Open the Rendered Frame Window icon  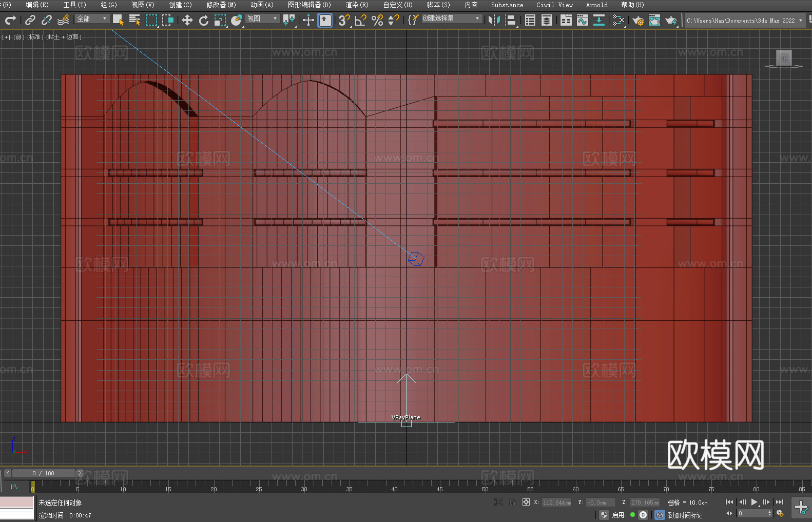(654, 21)
